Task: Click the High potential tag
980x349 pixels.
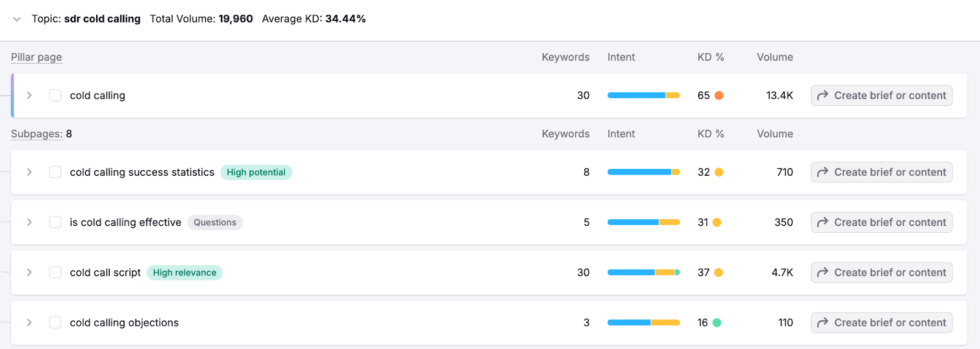Action: tap(256, 172)
